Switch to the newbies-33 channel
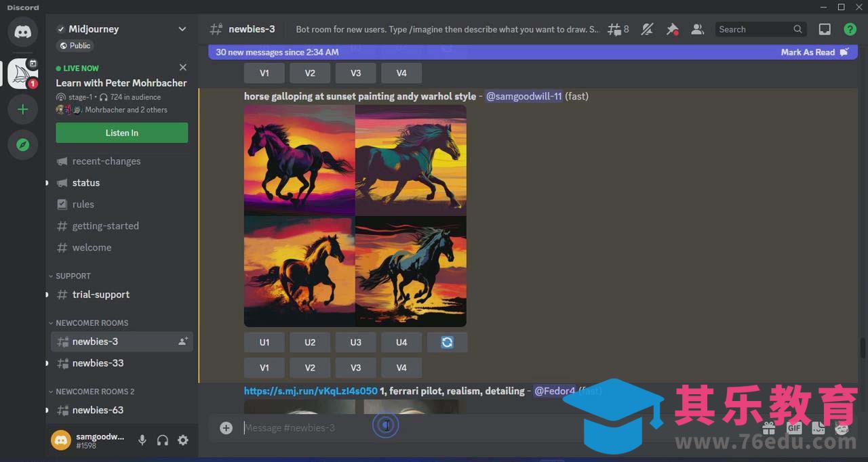868x462 pixels. (x=98, y=363)
